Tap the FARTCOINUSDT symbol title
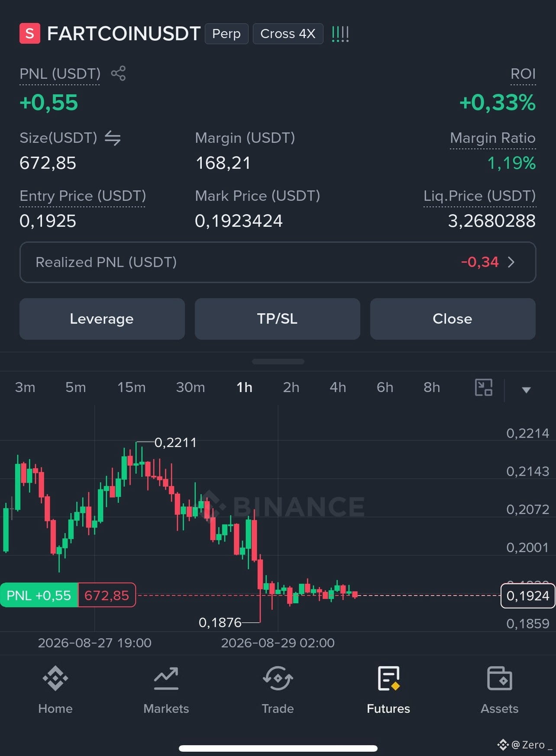The image size is (556, 756). 124,34
